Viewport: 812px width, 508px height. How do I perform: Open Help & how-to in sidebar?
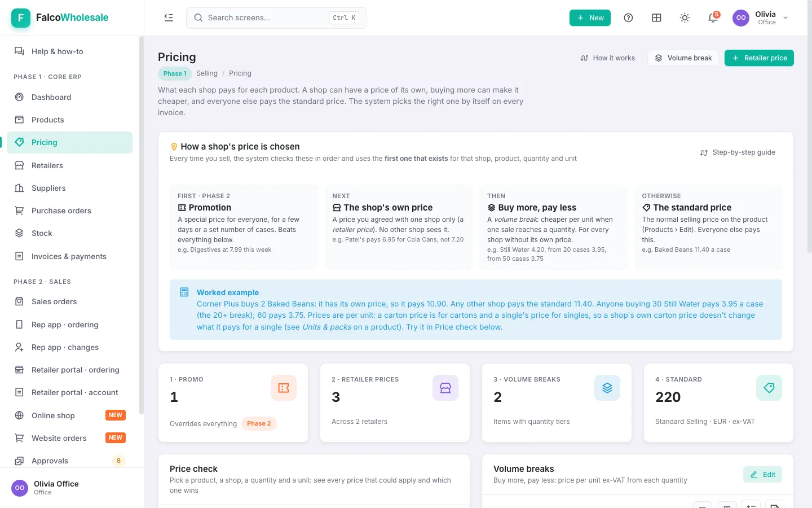[70, 51]
